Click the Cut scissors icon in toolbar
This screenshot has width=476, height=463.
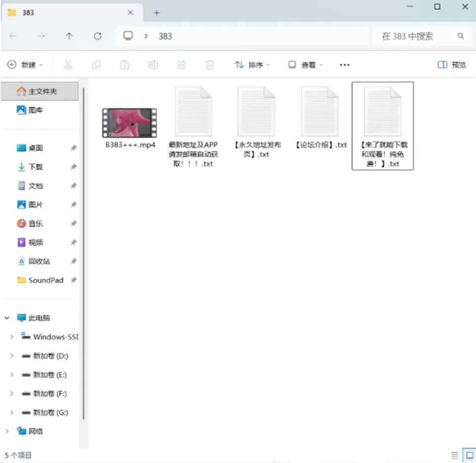coord(68,65)
